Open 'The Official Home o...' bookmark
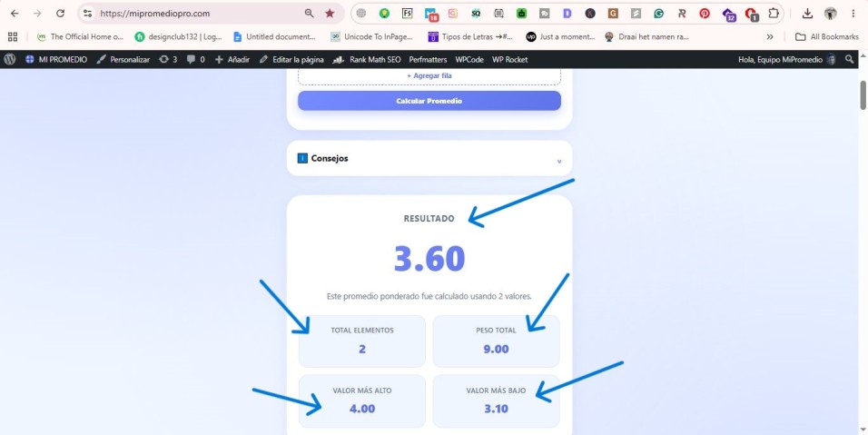This screenshot has width=868, height=435. pos(80,36)
